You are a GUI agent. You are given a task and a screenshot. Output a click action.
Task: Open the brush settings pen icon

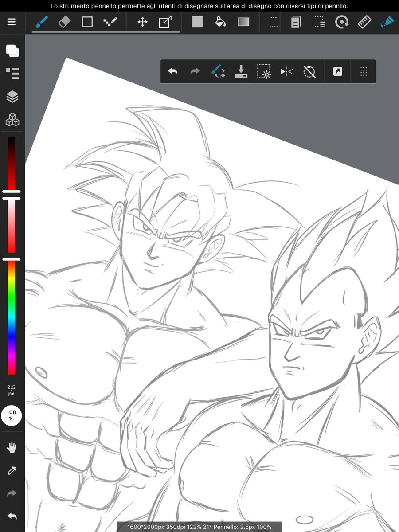387,22
